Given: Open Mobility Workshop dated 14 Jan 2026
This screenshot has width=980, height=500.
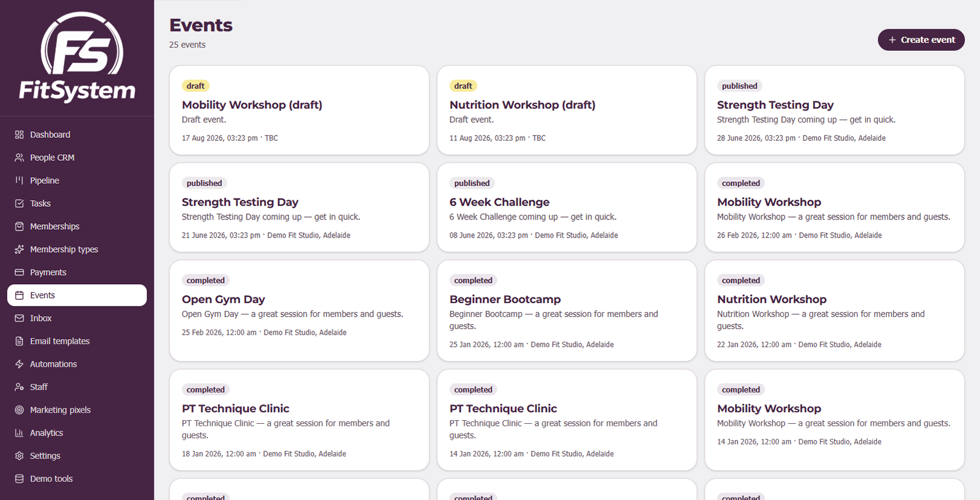Looking at the screenshot, I should click(834, 420).
